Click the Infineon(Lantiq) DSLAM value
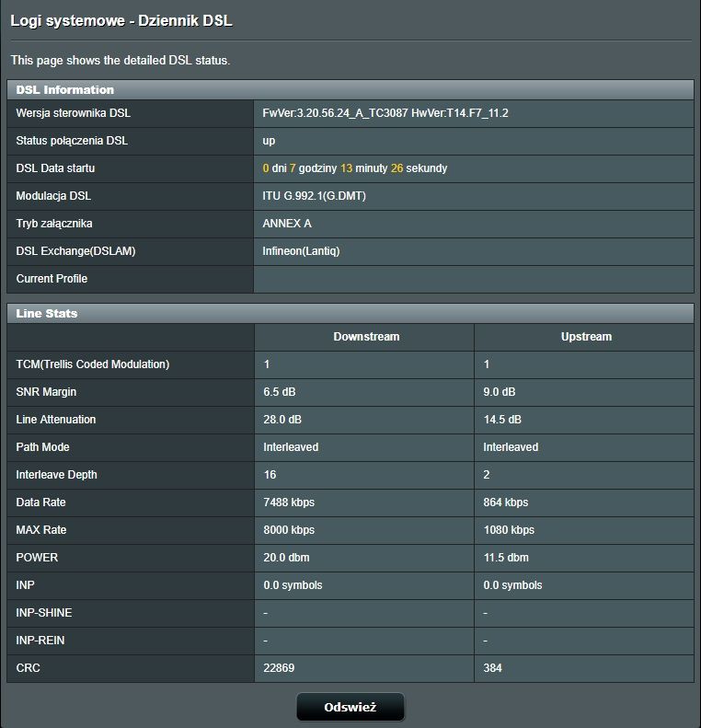This screenshot has width=701, height=728. tap(301, 251)
